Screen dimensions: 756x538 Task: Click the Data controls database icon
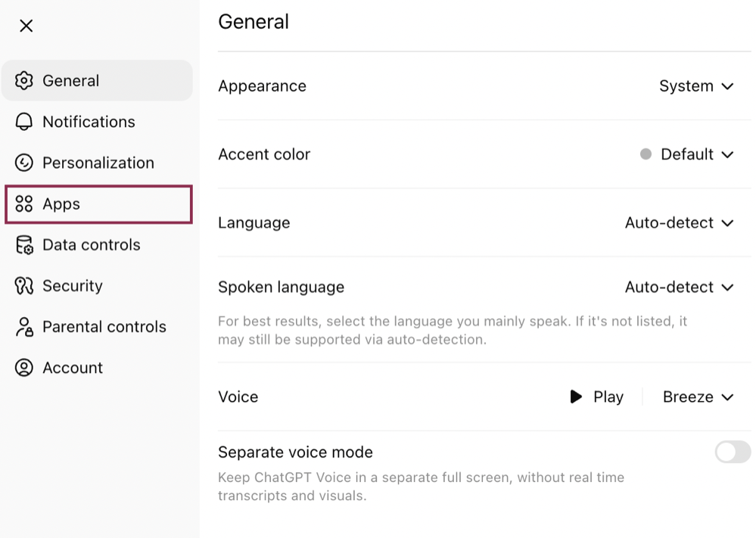24,245
